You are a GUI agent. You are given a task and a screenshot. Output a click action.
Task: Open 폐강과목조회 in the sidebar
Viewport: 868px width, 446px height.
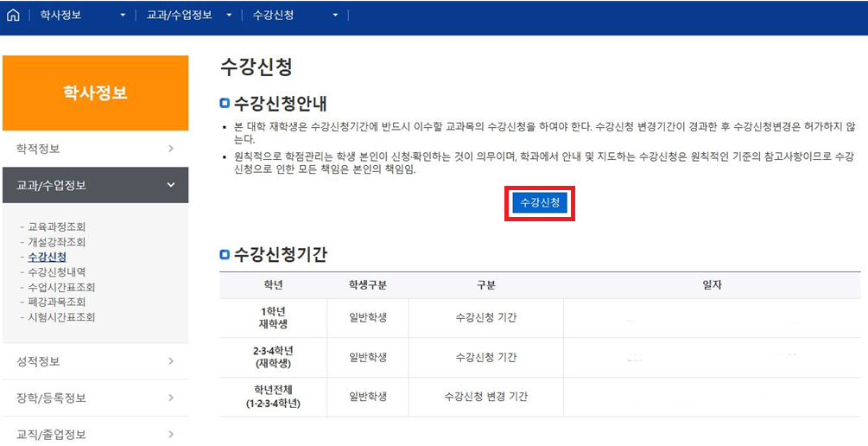coord(56,302)
